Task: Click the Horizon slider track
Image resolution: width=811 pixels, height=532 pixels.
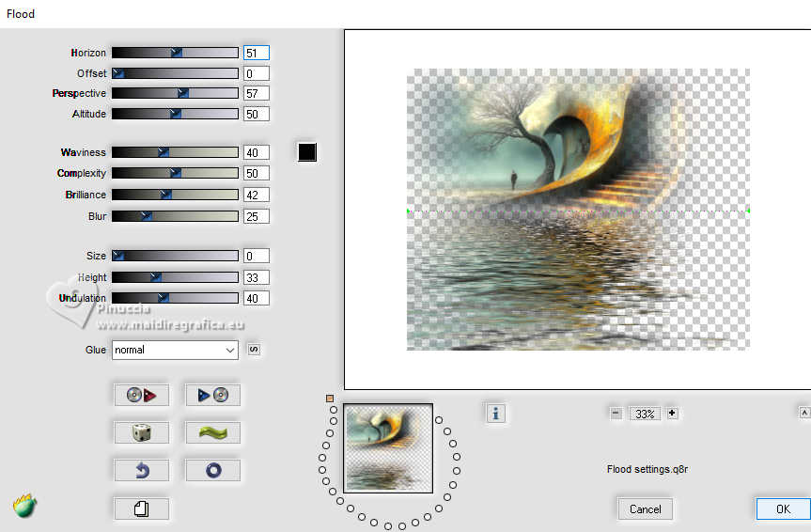Action: coord(175,53)
